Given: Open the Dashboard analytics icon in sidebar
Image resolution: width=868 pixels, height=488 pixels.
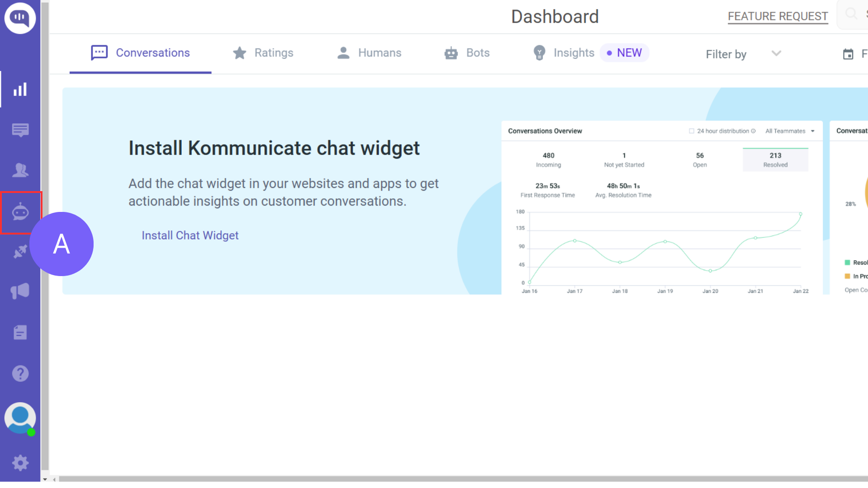Looking at the screenshot, I should click(20, 89).
